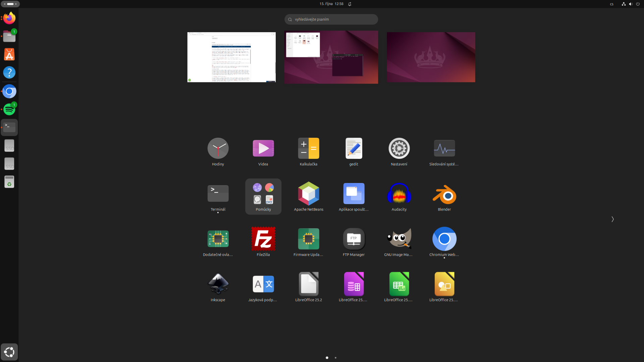The image size is (644, 362).
Task: Click the right chevron to show next app page
Action: point(612,219)
